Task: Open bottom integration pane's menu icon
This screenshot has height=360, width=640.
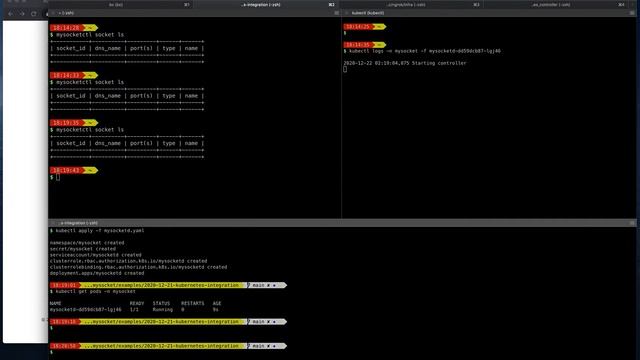Action: [x=632, y=223]
